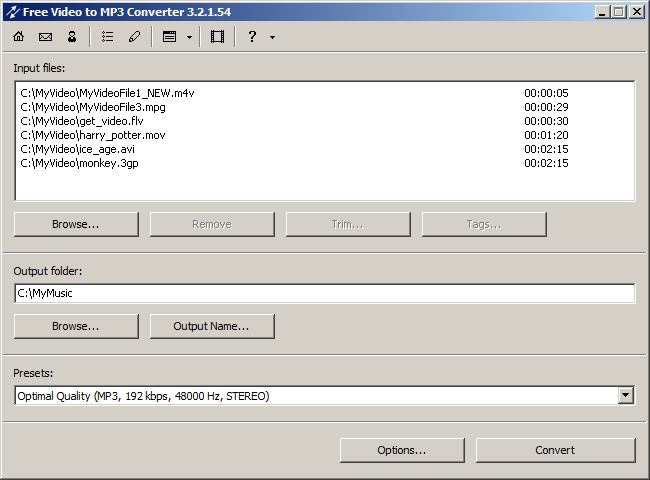This screenshot has height=480, width=650.
Task: Open the Options dialog
Action: 402,450
